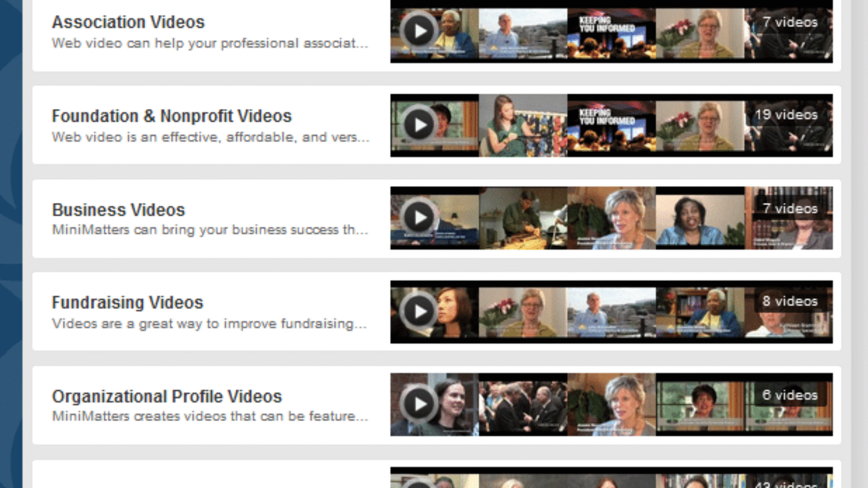This screenshot has width=868, height=488.
Task: Select man outdoors thumbnail in Fundraising Videos
Action: [x=612, y=313]
